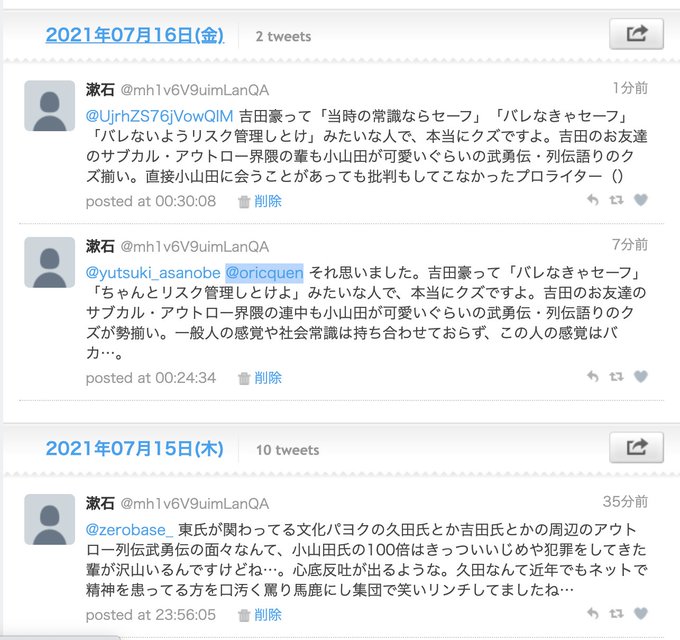680x640 pixels.
Task: Click the highlighted @oricquen mention
Action: coord(265,273)
